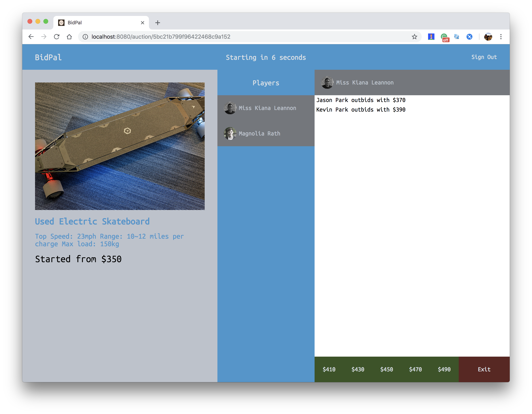Click the electric skateboard photo
Screen dimensions: 532x414
point(120,146)
